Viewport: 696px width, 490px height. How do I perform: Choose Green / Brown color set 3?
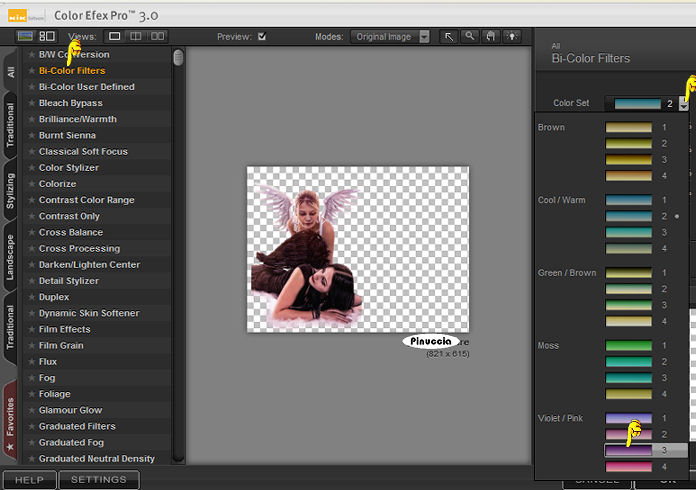pyautogui.click(x=629, y=305)
